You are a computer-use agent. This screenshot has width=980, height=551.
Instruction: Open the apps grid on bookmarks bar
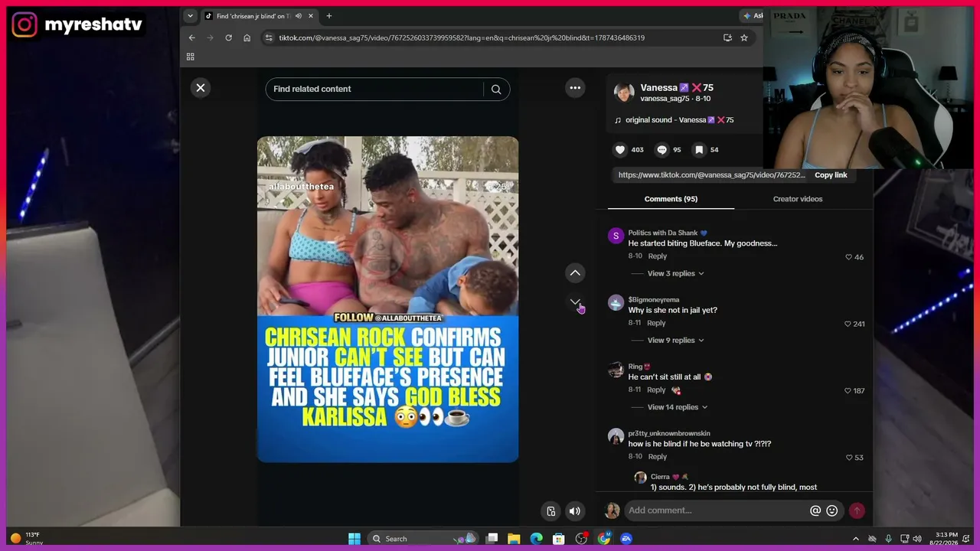click(191, 57)
